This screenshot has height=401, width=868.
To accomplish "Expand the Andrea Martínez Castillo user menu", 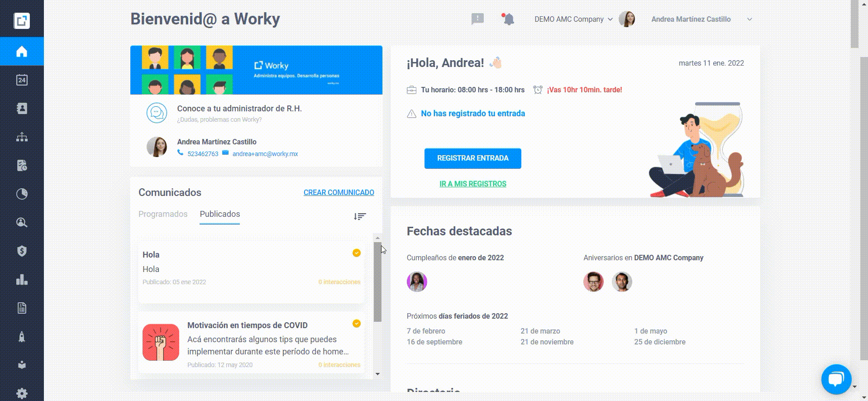I will (x=702, y=19).
